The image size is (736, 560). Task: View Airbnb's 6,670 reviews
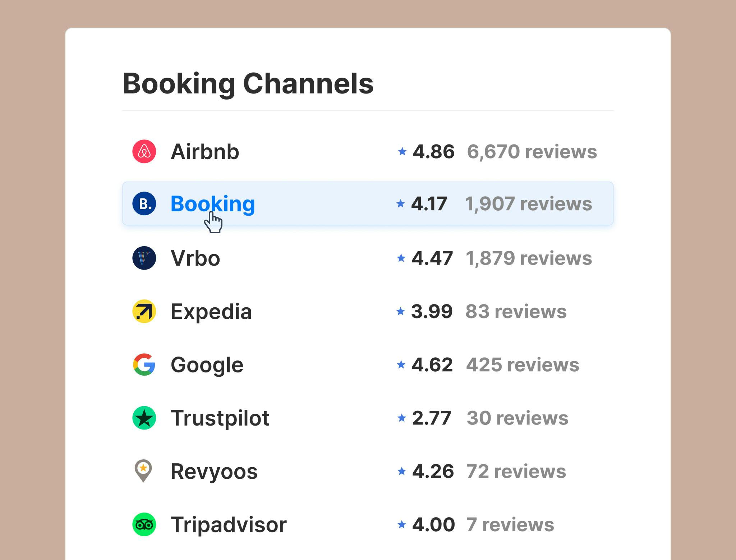(532, 151)
